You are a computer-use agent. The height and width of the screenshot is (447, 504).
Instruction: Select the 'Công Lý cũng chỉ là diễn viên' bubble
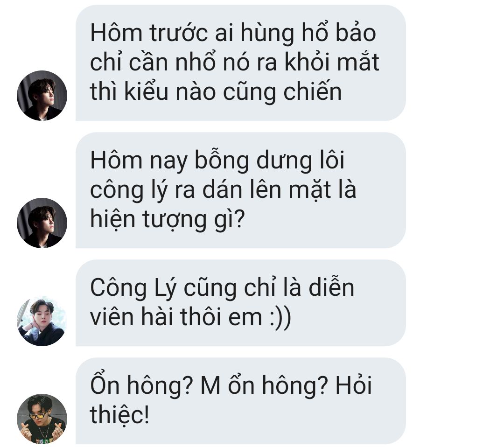(x=240, y=303)
